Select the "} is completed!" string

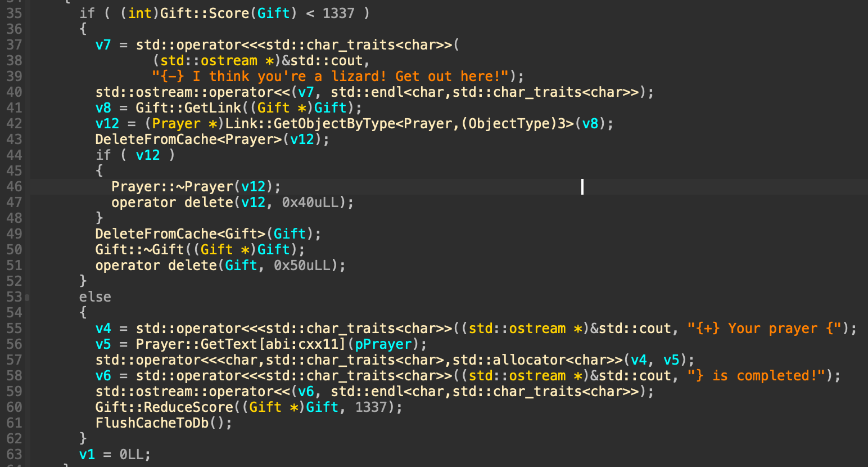pyautogui.click(x=756, y=375)
